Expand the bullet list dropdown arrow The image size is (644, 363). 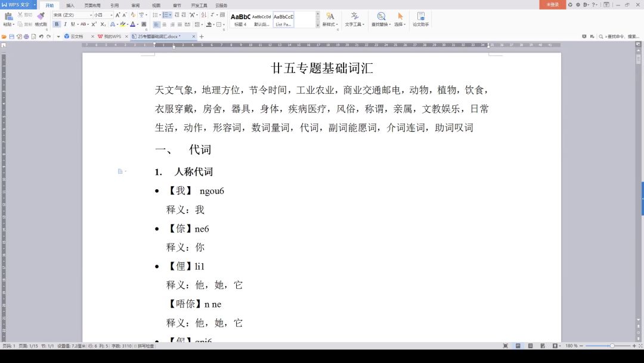[x=159, y=15]
